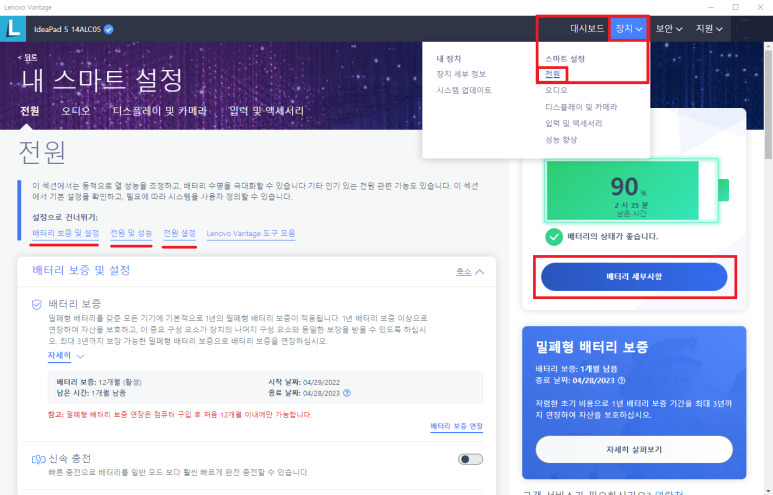The height and width of the screenshot is (495, 773).
Task: Expand the 자세히 details chevron
Action: [x=80, y=356]
